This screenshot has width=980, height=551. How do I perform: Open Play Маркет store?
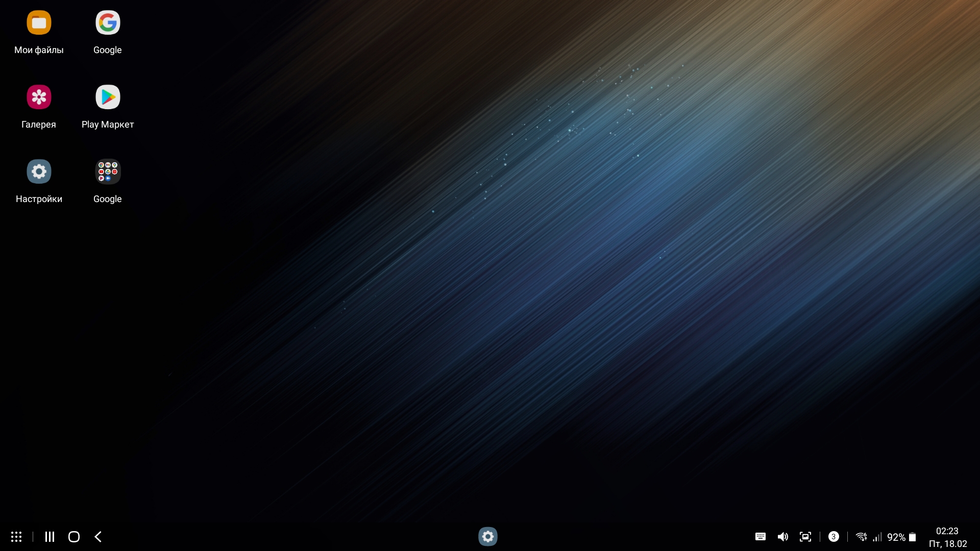(x=108, y=97)
